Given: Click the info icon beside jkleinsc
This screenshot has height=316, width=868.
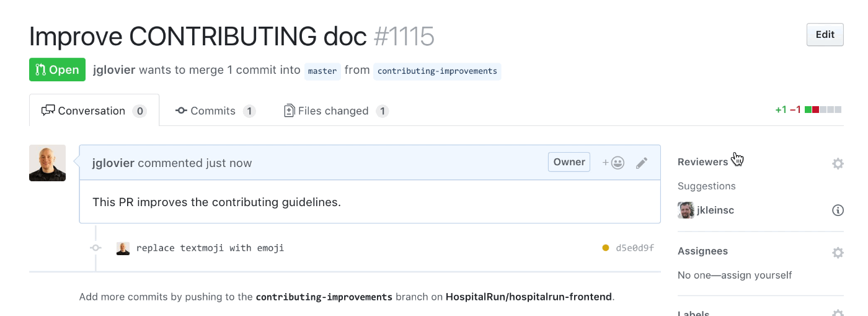Looking at the screenshot, I should point(838,210).
